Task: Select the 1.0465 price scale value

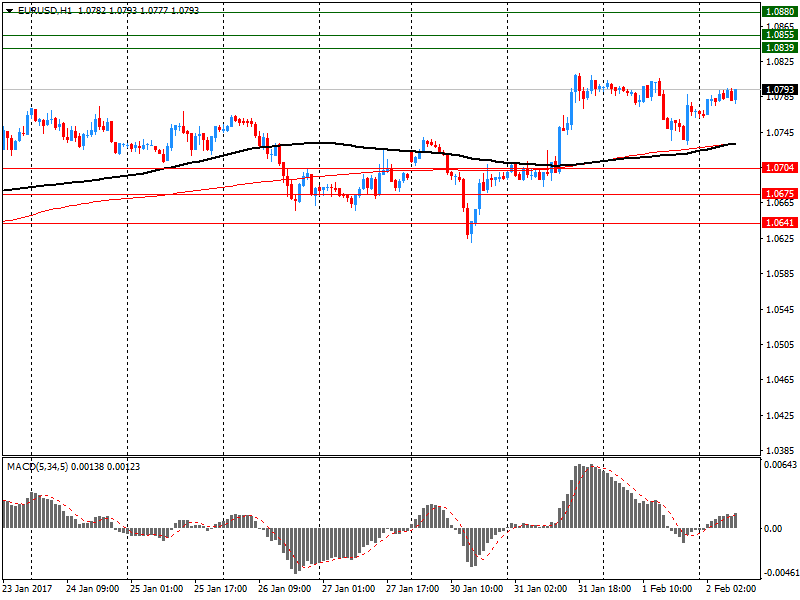Action: [x=780, y=380]
